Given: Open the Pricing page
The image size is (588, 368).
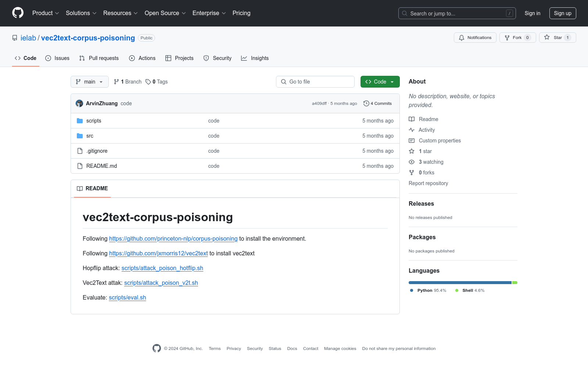Looking at the screenshot, I should [x=241, y=13].
